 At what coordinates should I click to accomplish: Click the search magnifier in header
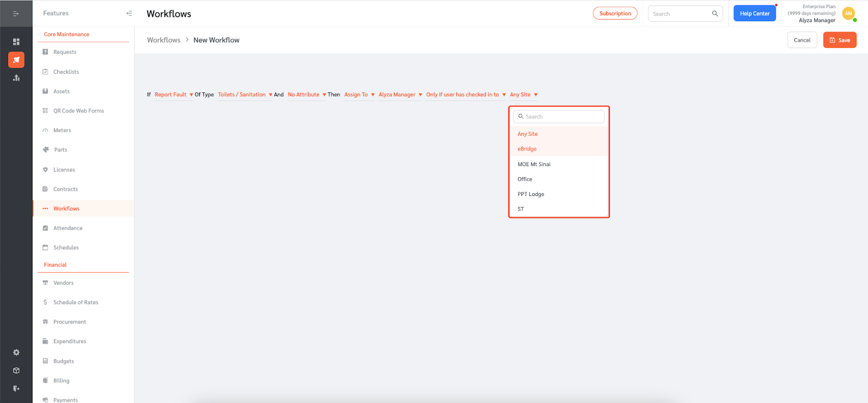tap(715, 14)
